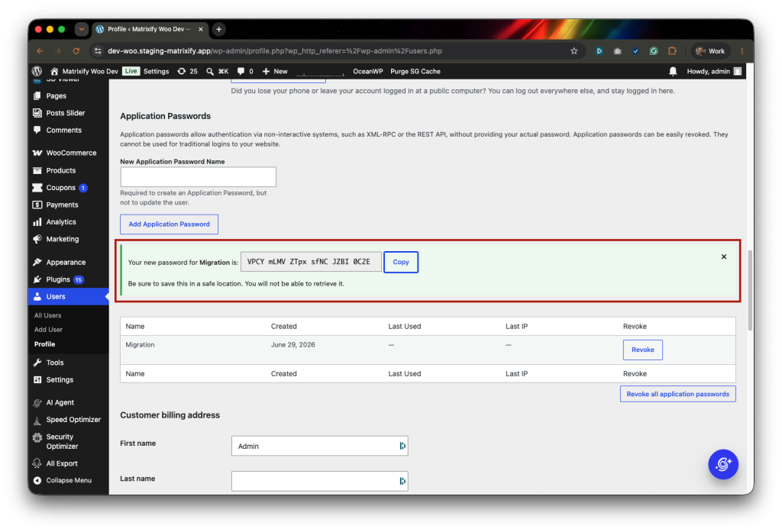
Task: Open the notifications bell icon
Action: pyautogui.click(x=673, y=71)
